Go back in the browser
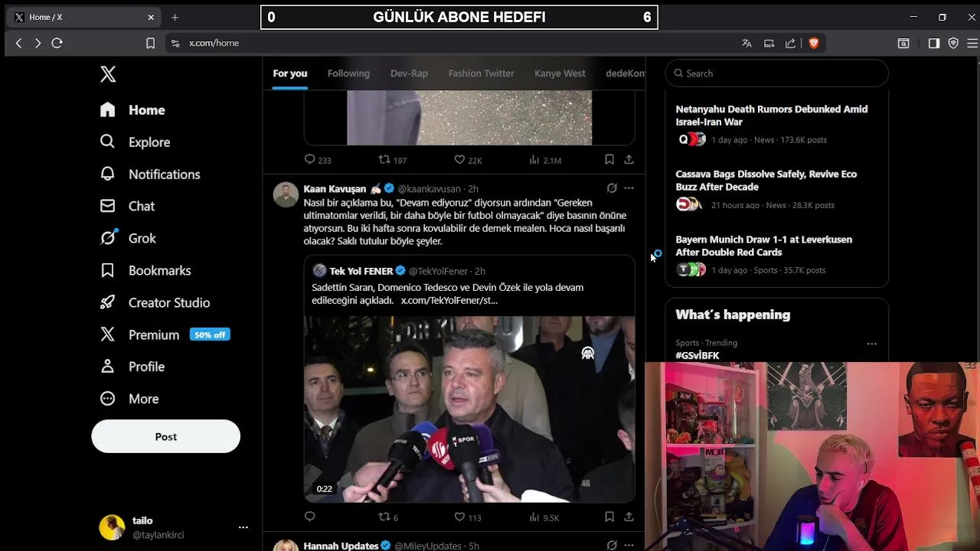The height and width of the screenshot is (551, 980). tap(19, 44)
